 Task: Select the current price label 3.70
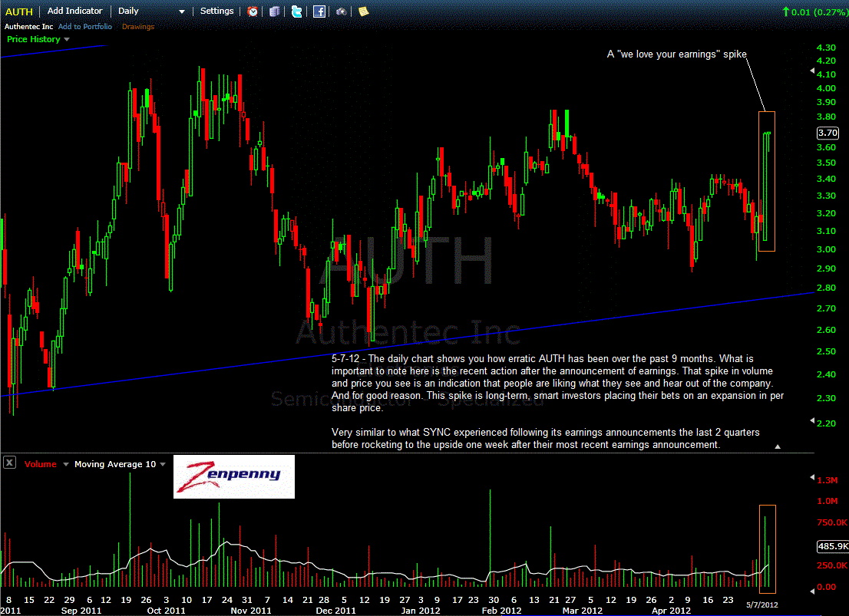(x=828, y=133)
